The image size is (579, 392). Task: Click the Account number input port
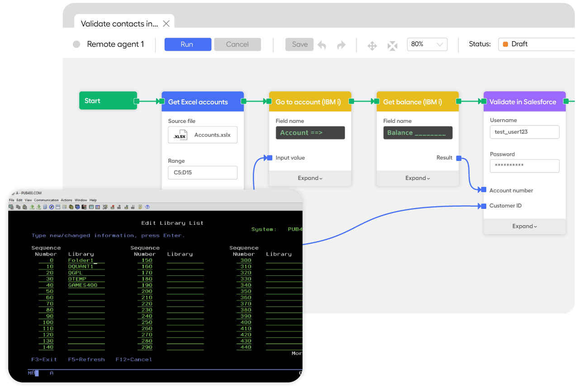tap(484, 190)
